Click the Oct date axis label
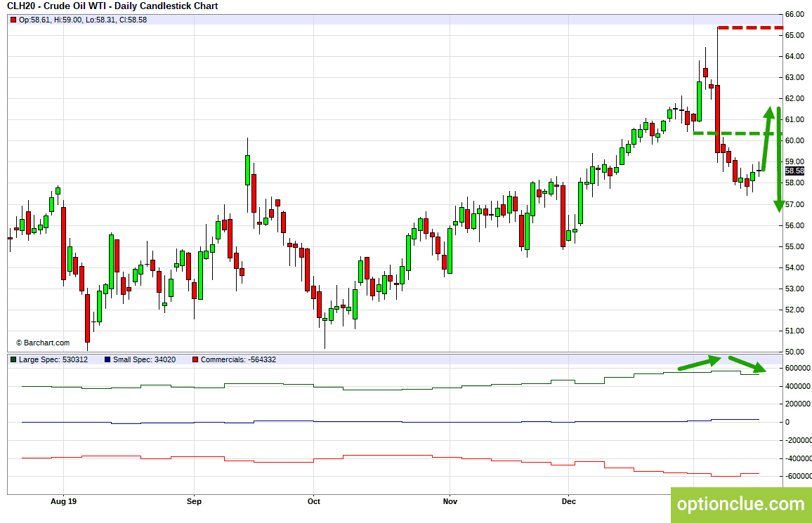 314,501
